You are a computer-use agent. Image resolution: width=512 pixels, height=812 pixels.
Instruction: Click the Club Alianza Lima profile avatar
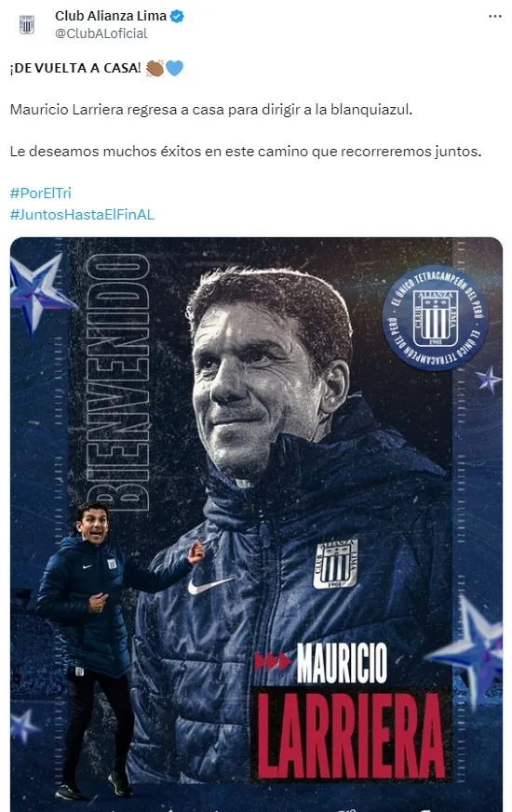coord(26,24)
